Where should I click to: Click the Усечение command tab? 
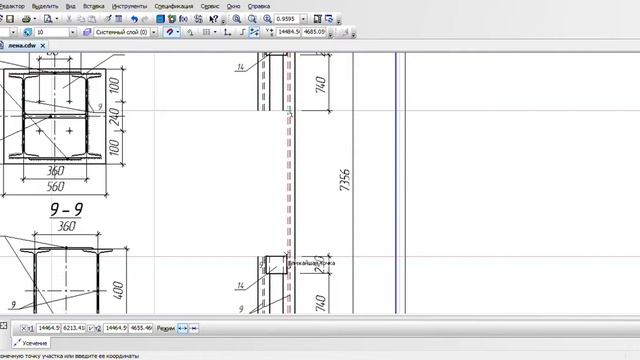click(x=31, y=343)
